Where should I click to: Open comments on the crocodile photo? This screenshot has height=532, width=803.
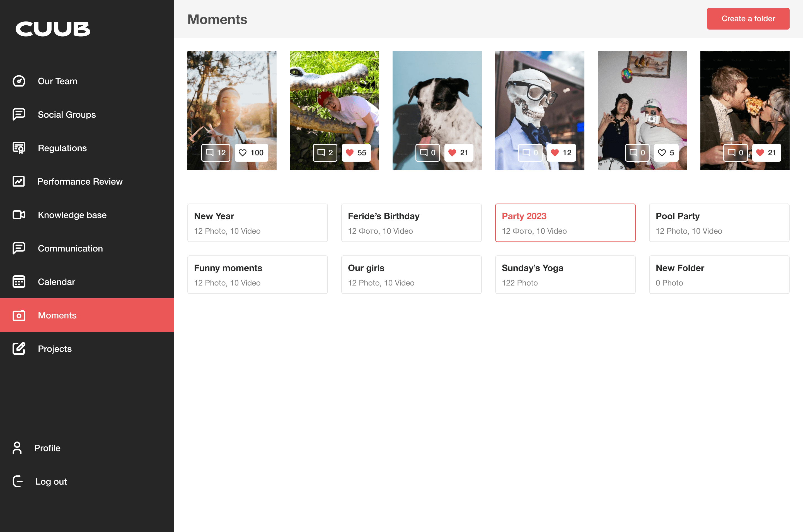click(x=325, y=153)
